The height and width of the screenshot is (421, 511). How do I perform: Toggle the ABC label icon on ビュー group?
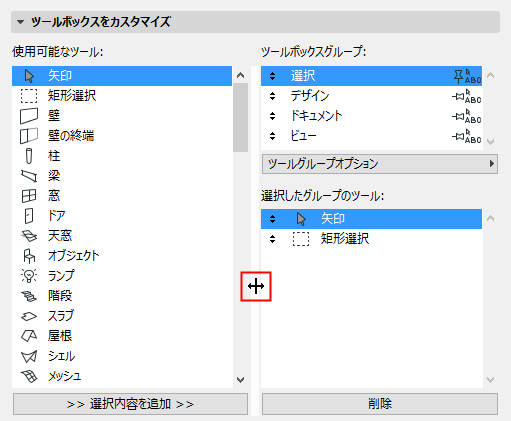point(473,136)
